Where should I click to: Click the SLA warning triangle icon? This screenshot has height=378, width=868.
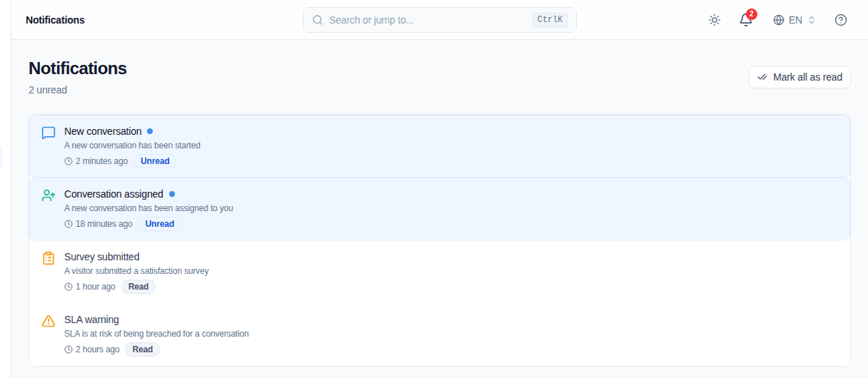point(49,321)
